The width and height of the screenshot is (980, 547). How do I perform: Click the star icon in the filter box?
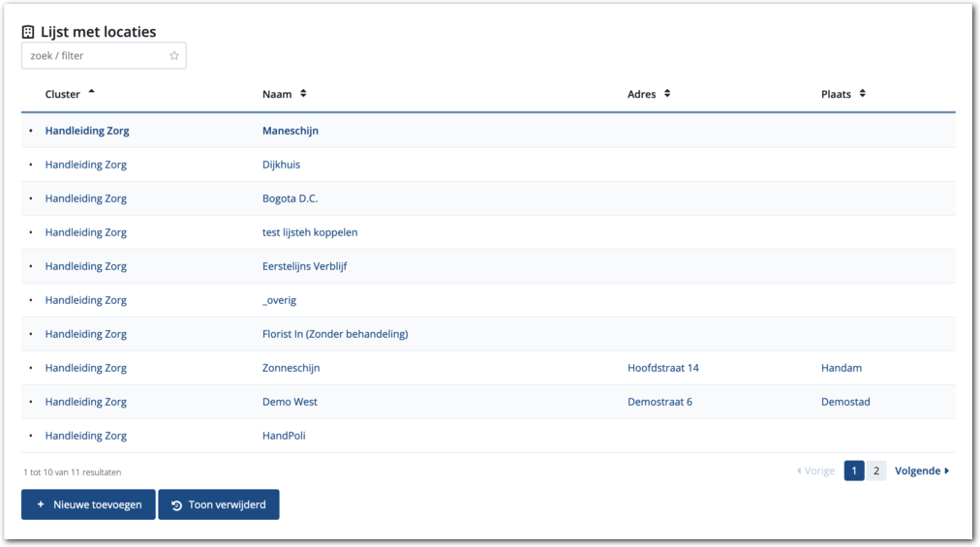point(174,56)
